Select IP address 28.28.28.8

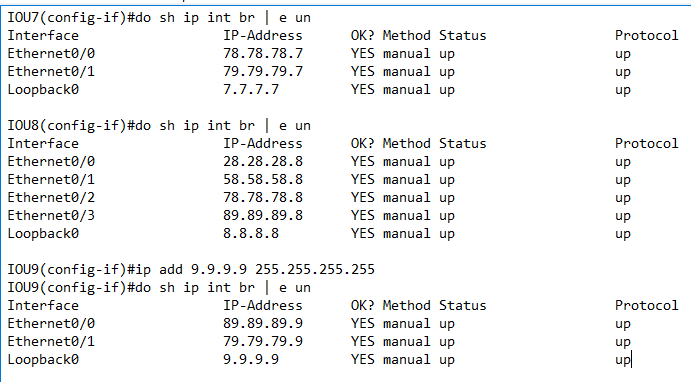pos(263,161)
